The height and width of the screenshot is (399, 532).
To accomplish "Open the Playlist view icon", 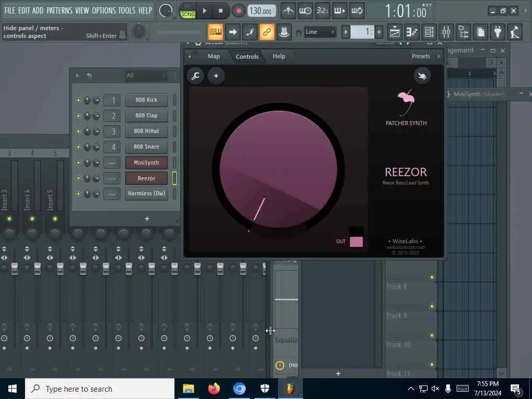I will click(x=395, y=32).
